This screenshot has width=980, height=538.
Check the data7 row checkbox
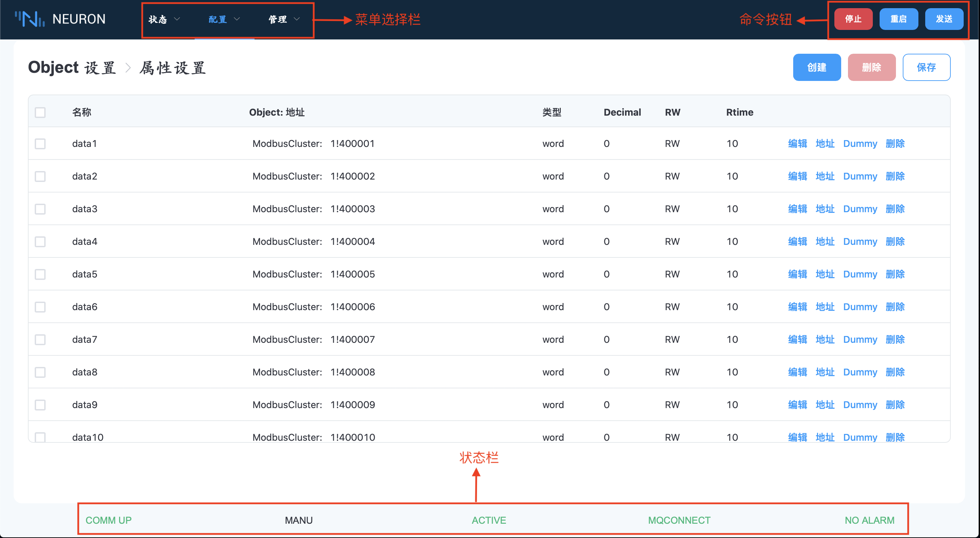[x=40, y=339]
